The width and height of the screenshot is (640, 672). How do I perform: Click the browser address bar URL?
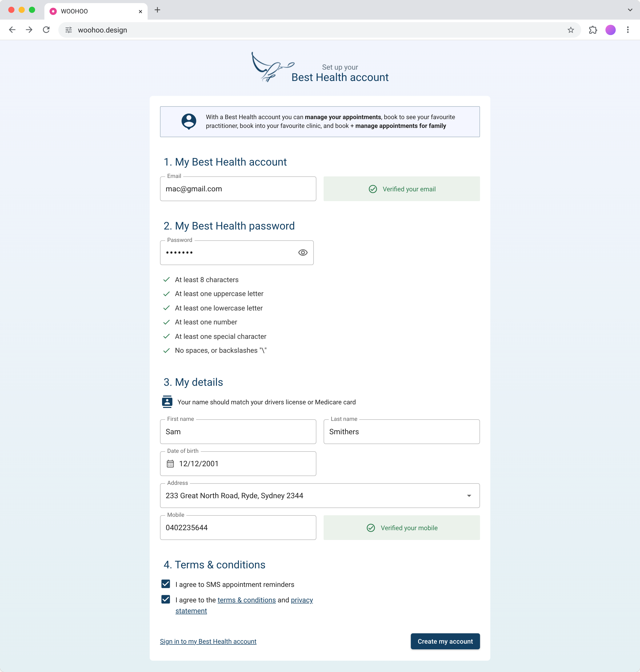coord(102,30)
